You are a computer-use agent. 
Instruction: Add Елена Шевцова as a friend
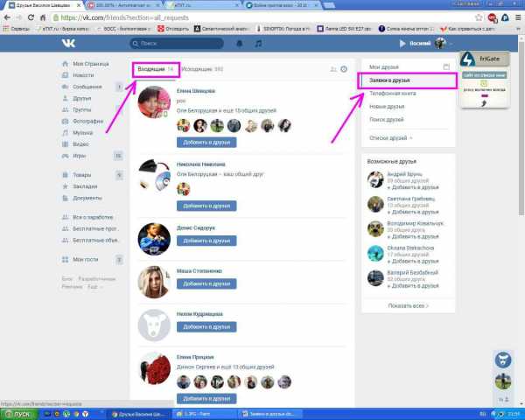click(x=206, y=143)
